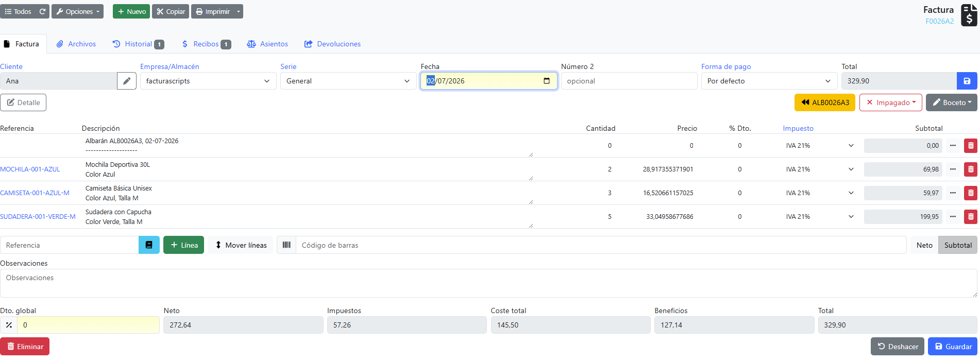Click the pencil icon to edit client Ana
Image resolution: width=980 pixels, height=362 pixels.
(x=127, y=81)
